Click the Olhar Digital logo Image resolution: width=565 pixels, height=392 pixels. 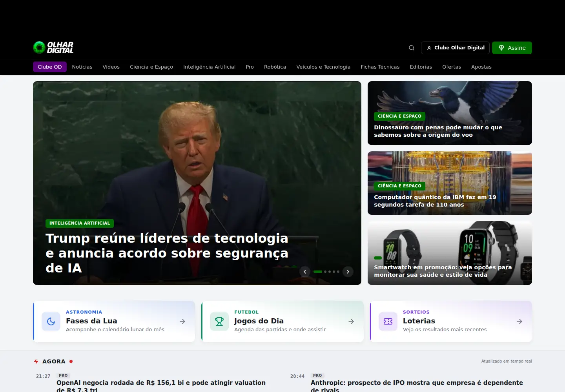53,47
